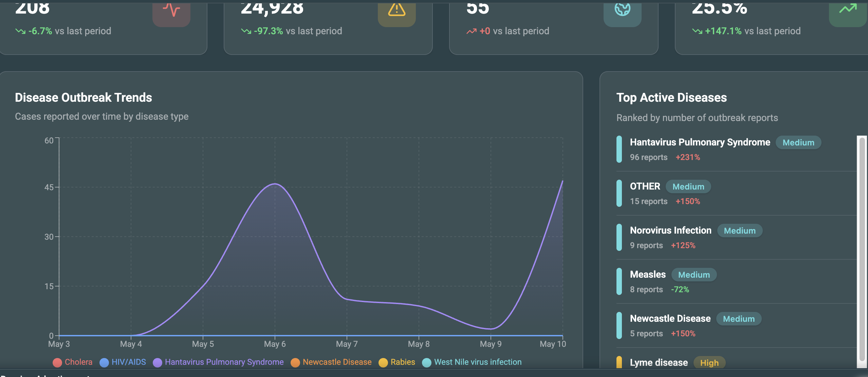The image size is (868, 377).
Task: Toggle the HIV/AIDS legend entry
Action: (123, 362)
